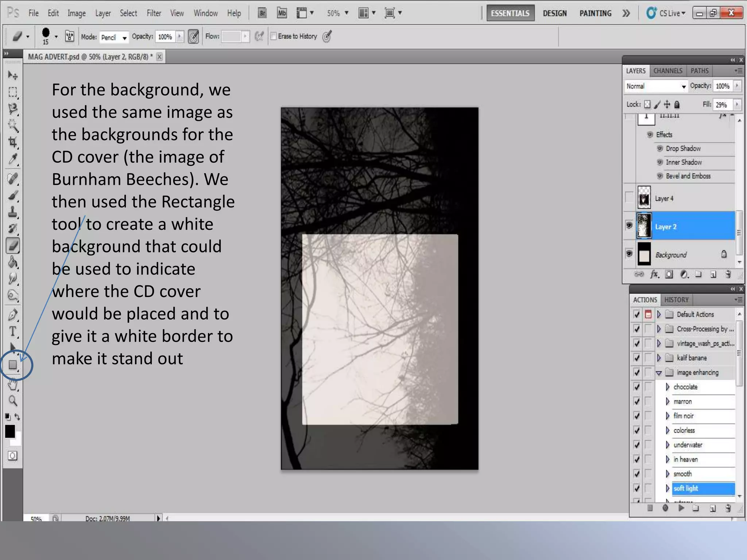Select the Paint Bucket tool
Screen dimensions: 747x560
(13, 262)
